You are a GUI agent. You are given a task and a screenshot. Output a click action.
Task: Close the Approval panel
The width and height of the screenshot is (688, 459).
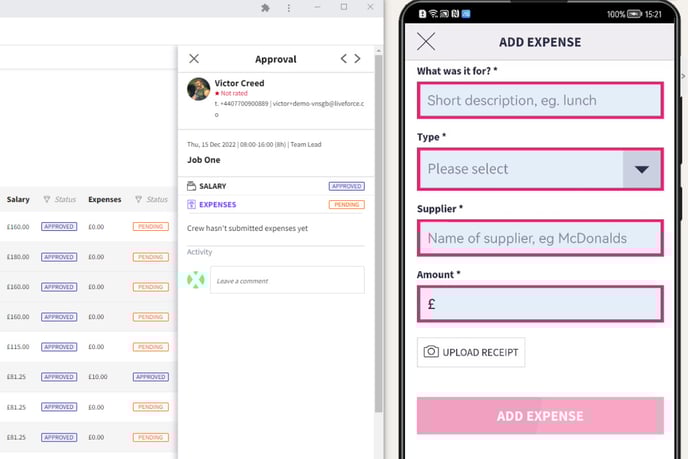coord(194,58)
